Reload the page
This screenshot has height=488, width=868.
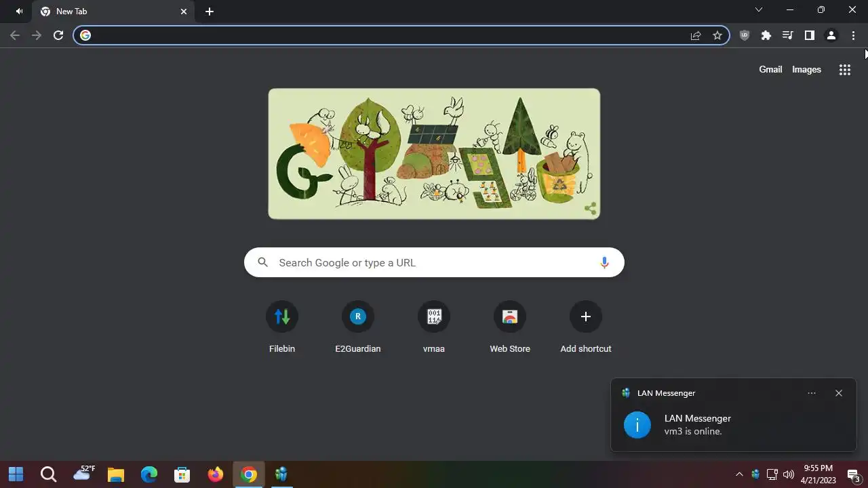coord(58,35)
